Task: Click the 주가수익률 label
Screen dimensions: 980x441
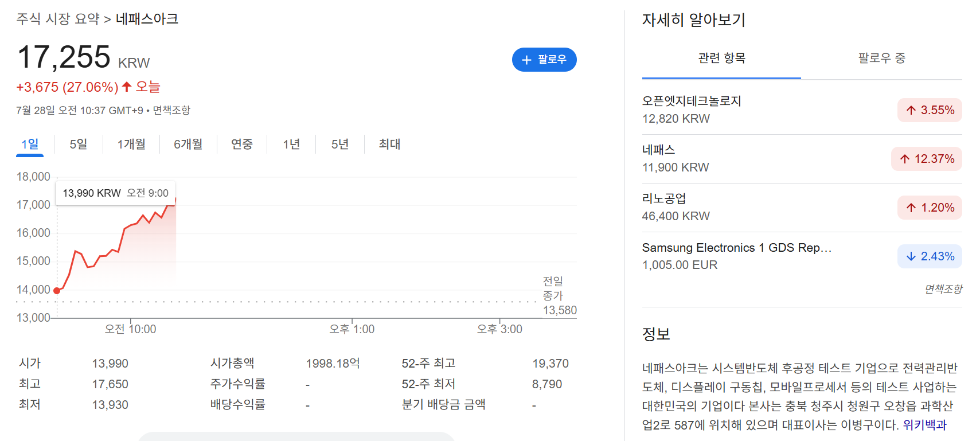Action: click(238, 384)
